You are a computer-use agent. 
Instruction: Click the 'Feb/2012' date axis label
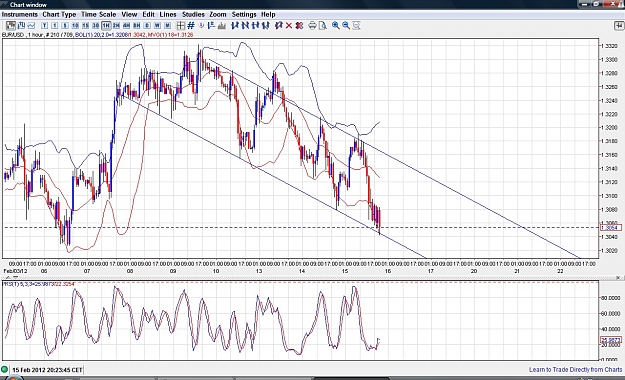pos(16,271)
